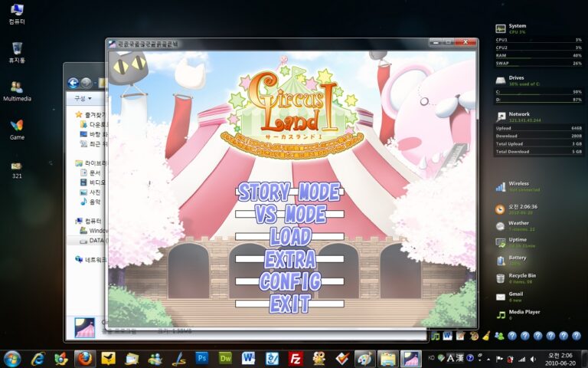The image size is (588, 368).
Task: Switch to the Circus Land game taskbar button
Action: pos(411,359)
